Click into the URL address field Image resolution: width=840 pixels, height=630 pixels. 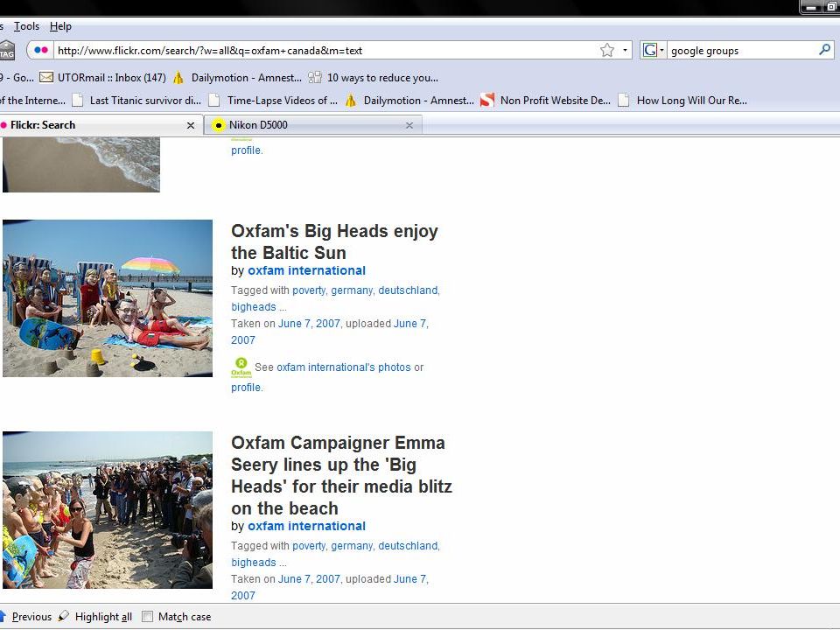pyautogui.click(x=326, y=51)
